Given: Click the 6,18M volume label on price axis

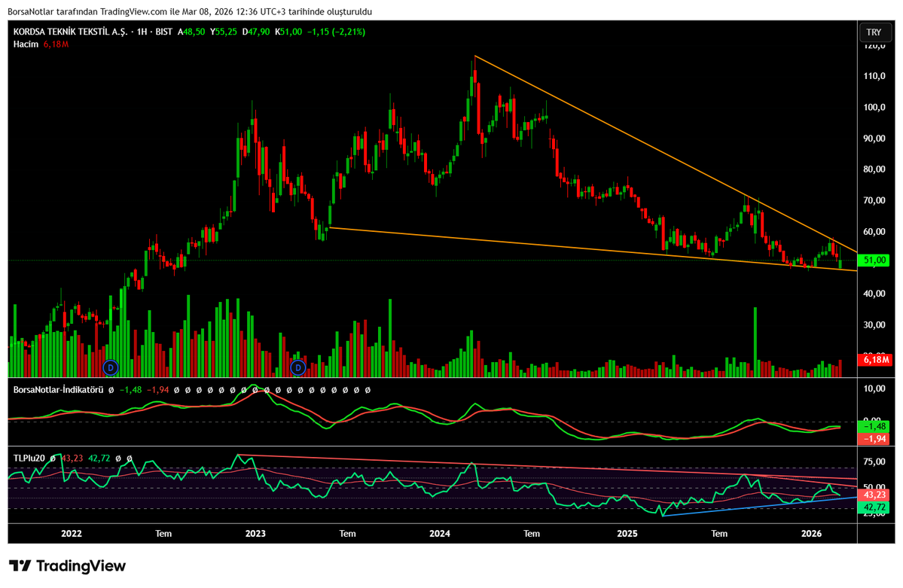Looking at the screenshot, I should pos(874,360).
